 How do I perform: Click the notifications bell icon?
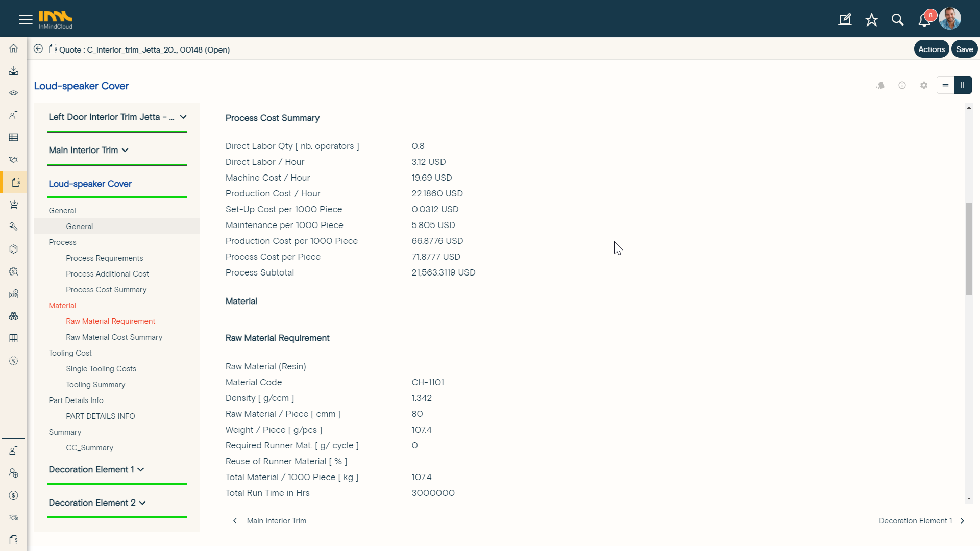(924, 20)
